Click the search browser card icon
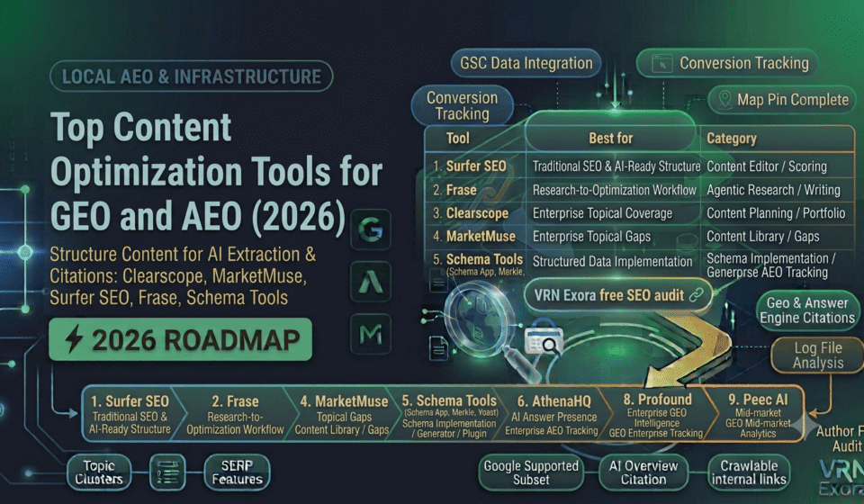This screenshot has height=504, width=864. (x=544, y=340)
